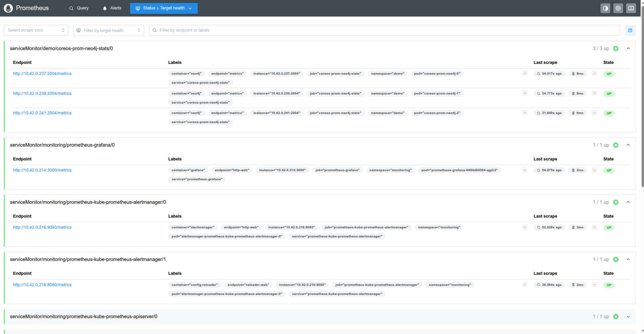Open the Status Target health menu
The width and height of the screenshot is (644, 334).
click(x=164, y=8)
